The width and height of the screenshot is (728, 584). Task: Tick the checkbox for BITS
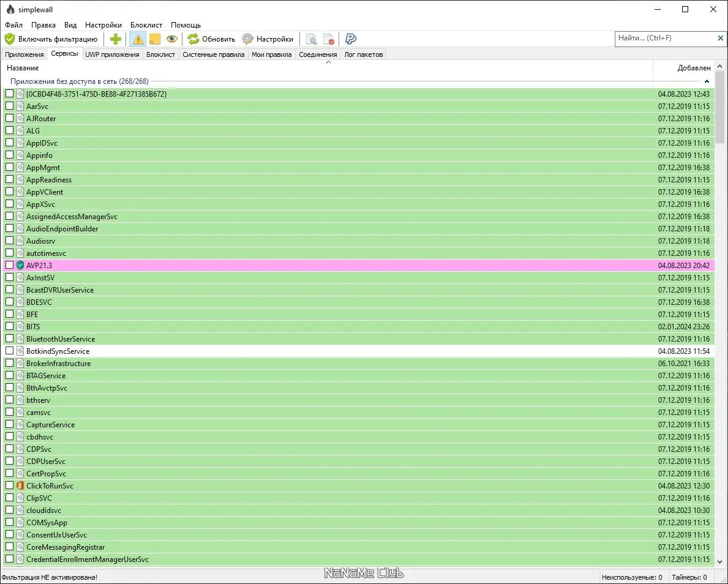[9, 326]
